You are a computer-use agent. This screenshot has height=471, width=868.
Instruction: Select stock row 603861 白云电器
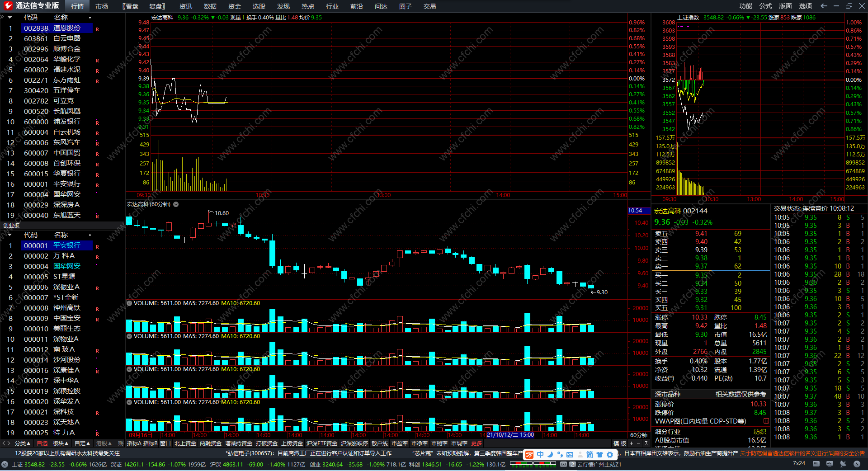click(62, 38)
